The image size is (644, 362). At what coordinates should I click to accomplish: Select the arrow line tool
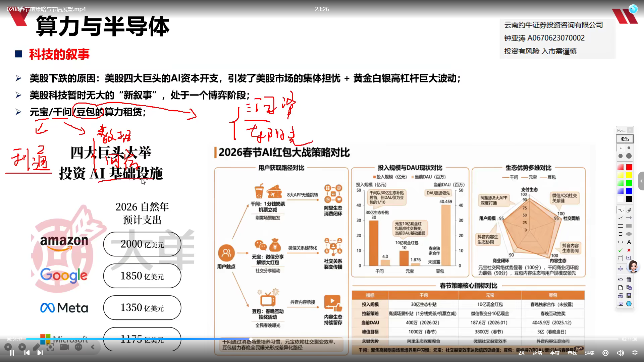(x=629, y=218)
